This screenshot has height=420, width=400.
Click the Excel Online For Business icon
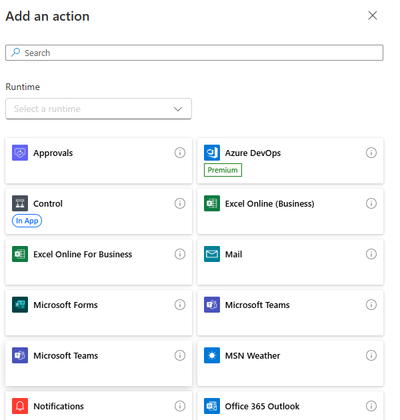click(20, 254)
